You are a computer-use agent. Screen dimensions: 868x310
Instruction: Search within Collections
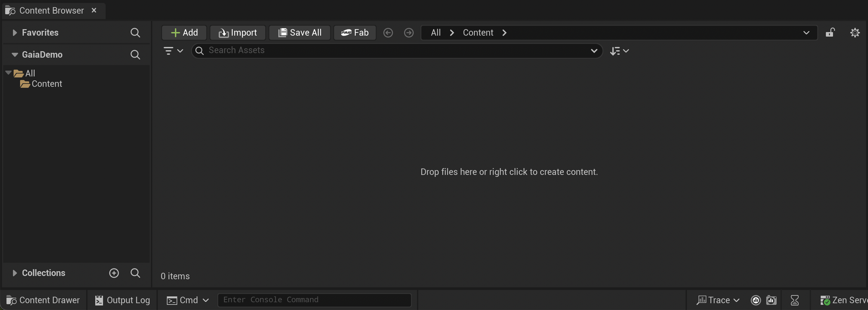[135, 273]
